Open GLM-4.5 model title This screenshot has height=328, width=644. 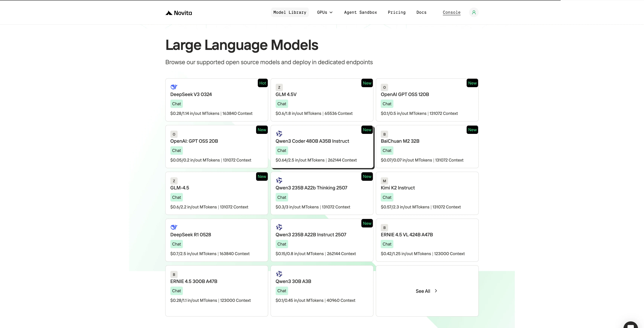(x=179, y=188)
